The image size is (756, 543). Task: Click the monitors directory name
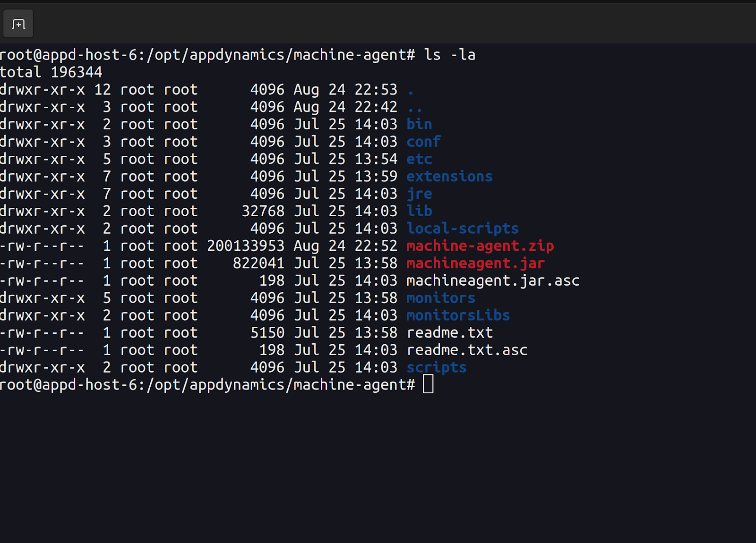441,298
